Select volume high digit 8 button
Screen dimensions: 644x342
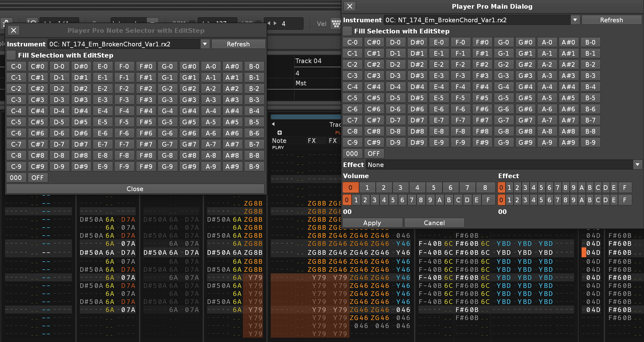(x=485, y=187)
